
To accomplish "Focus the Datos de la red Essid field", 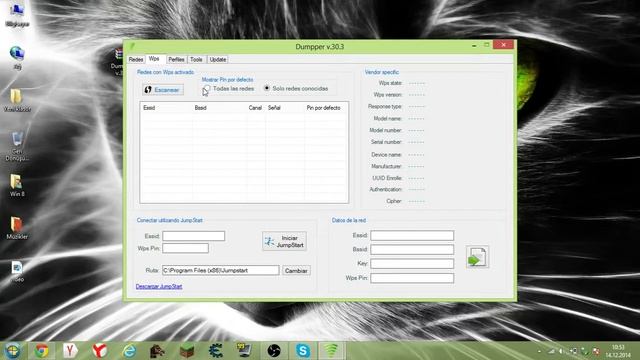I will (x=412, y=236).
